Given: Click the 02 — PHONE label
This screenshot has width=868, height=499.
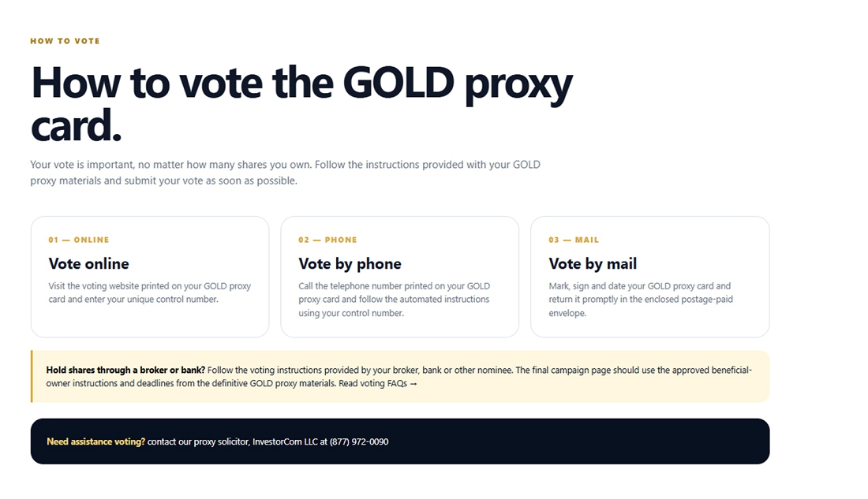Looking at the screenshot, I should click(327, 240).
